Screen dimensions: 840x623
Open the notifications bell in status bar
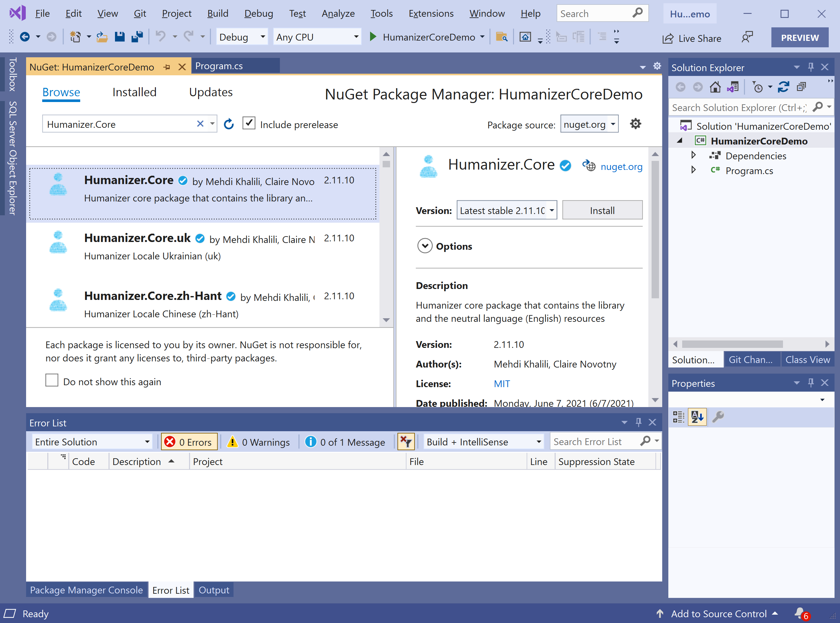tap(799, 613)
